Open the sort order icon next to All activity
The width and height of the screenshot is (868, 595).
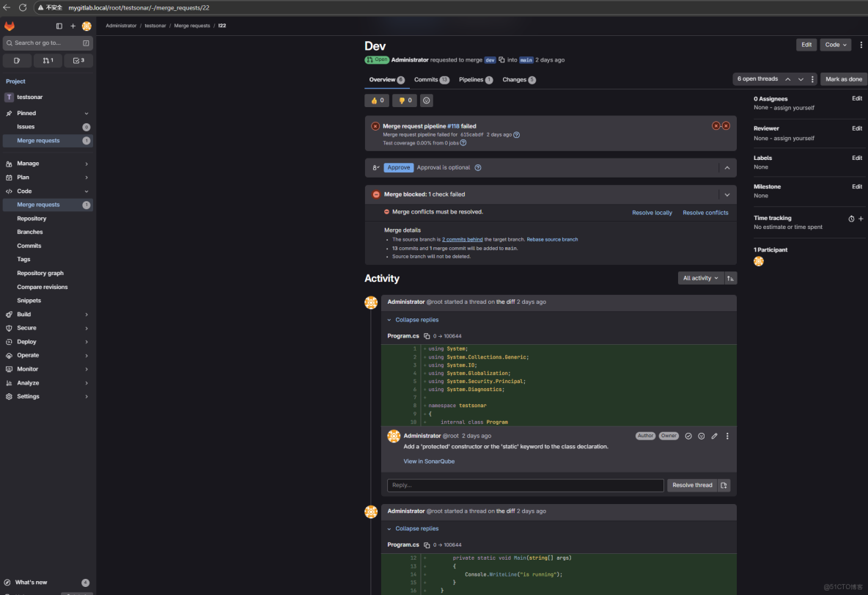[730, 279]
